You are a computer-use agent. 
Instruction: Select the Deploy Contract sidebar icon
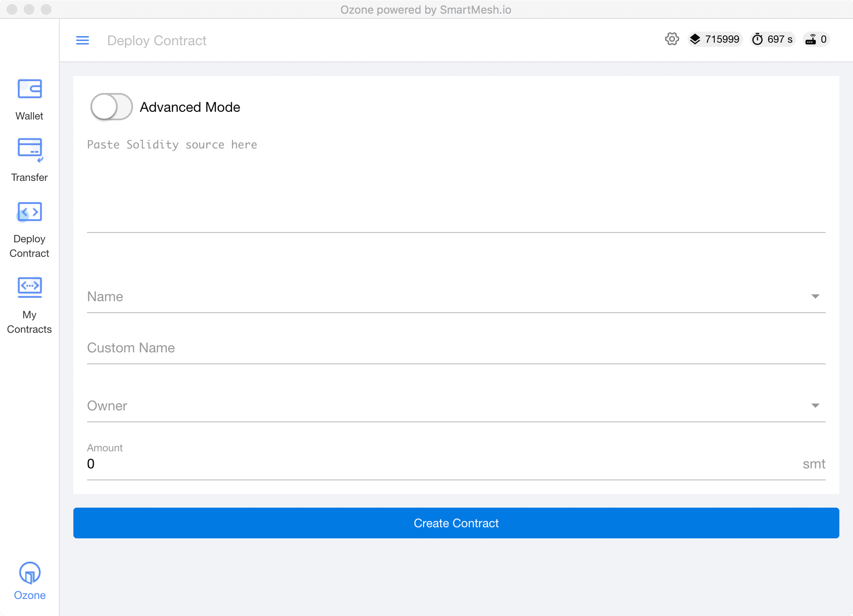(29, 212)
